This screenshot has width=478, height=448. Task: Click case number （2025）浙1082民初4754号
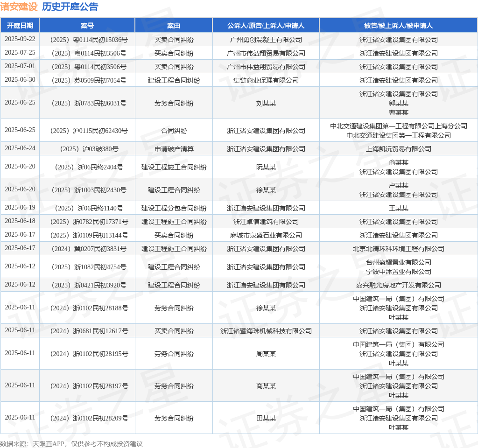[87, 267]
